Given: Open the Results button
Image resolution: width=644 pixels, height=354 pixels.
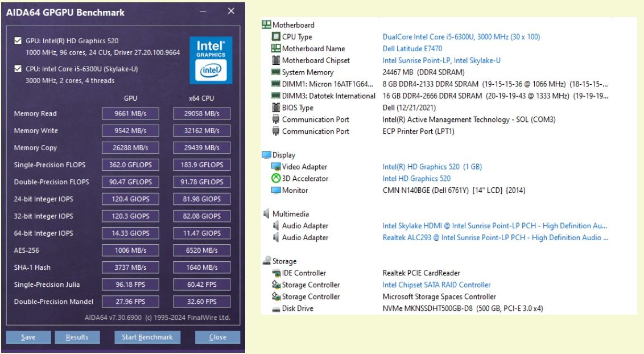Looking at the screenshot, I should 77,337.
